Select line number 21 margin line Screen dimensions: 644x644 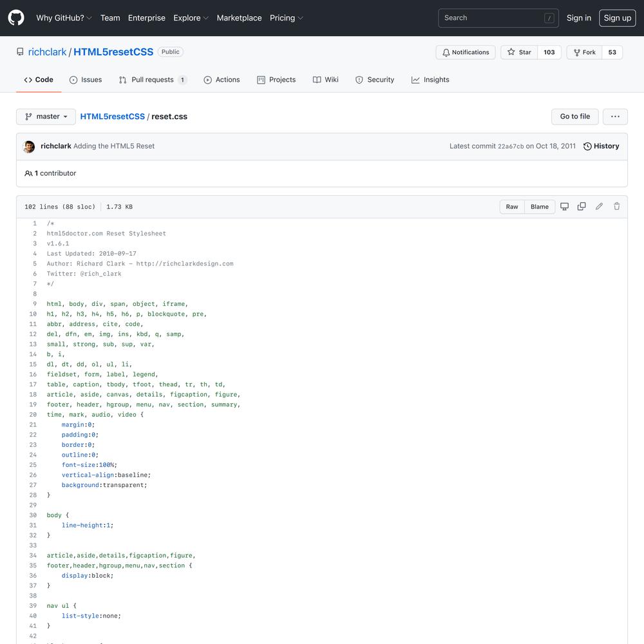pos(33,424)
